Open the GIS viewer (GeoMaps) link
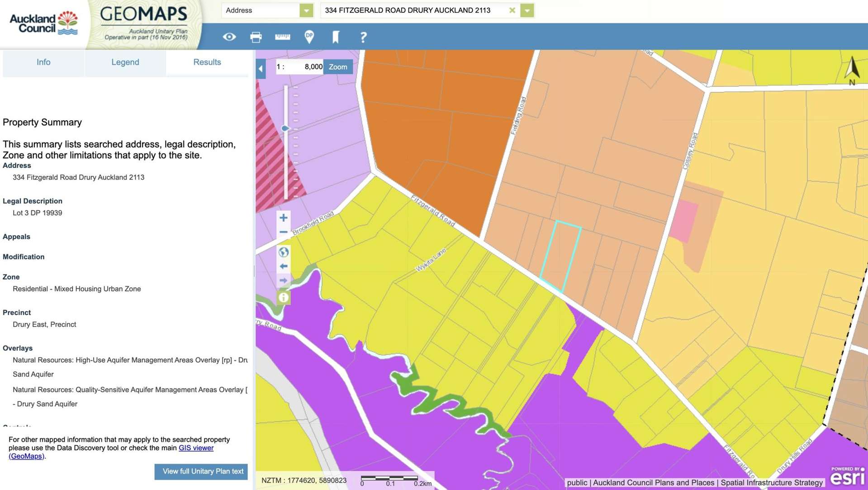The image size is (868, 490). point(196,448)
